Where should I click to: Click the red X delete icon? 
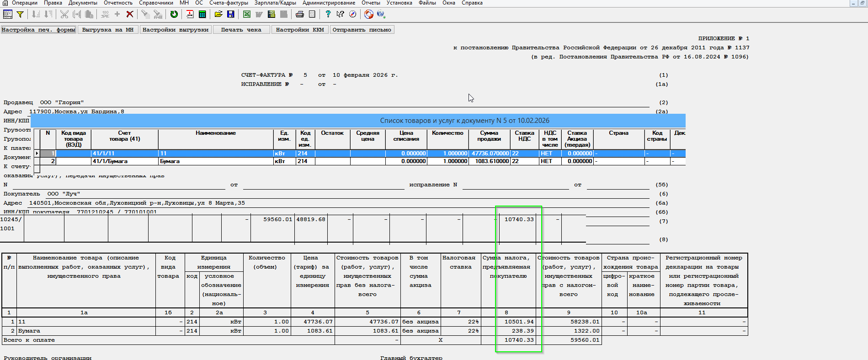click(130, 14)
